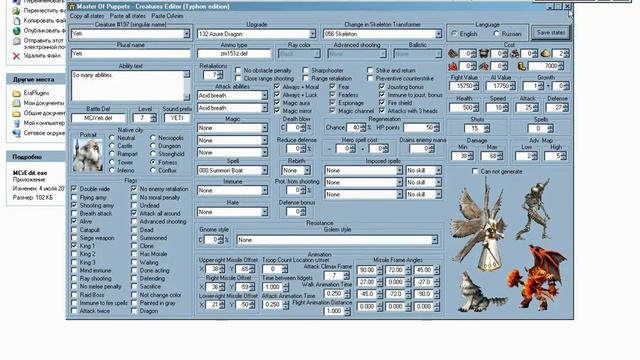Uncheck the Always + Moral option
The image size is (640, 360).
pyautogui.click(x=277, y=87)
